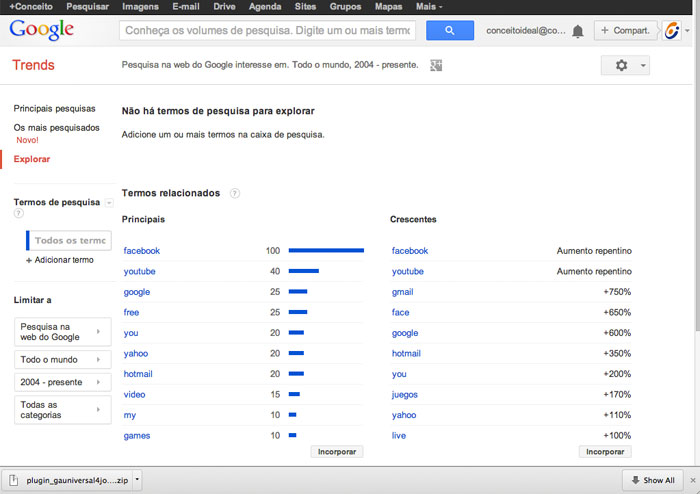Viewport: 700px width, 494px height.
Task: Open the 2004 - presente date filter
Action: point(62,382)
